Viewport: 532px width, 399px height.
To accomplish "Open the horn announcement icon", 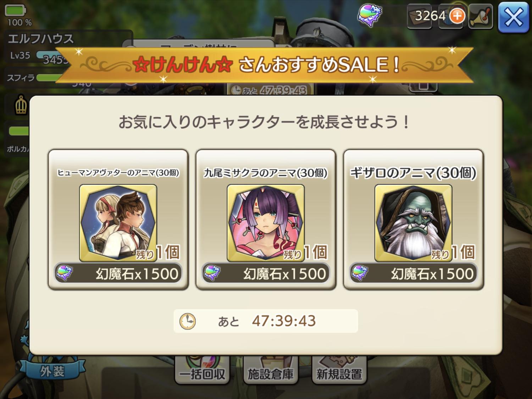I will click(x=481, y=16).
